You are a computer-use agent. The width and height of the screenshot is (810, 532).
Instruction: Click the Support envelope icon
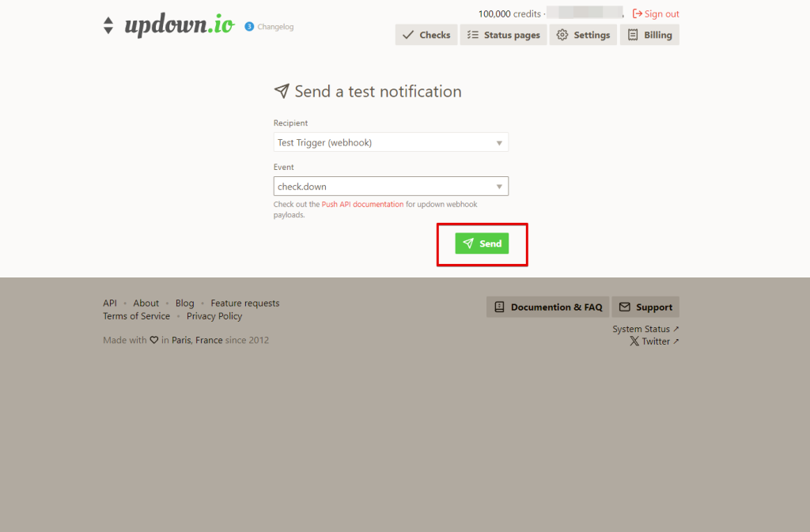625,307
